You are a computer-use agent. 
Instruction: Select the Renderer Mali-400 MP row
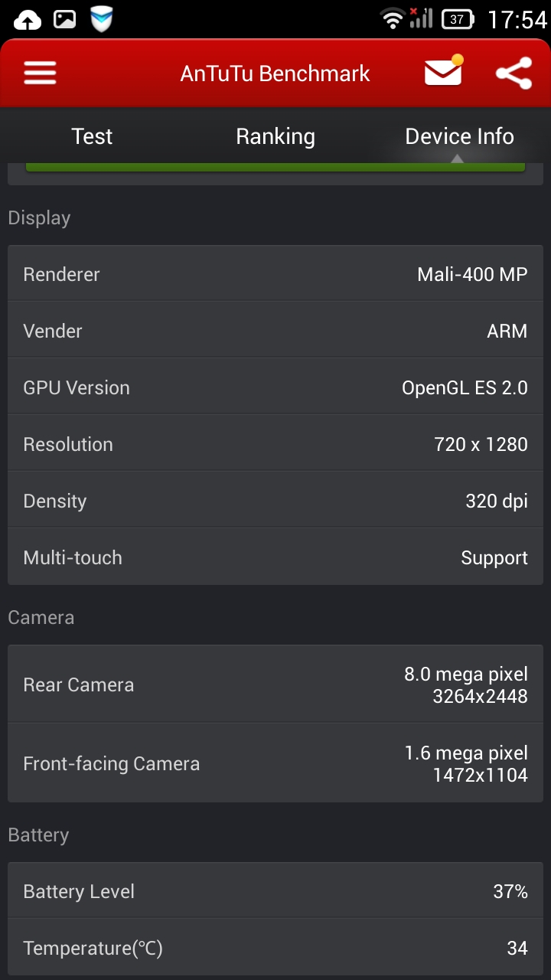(x=275, y=274)
